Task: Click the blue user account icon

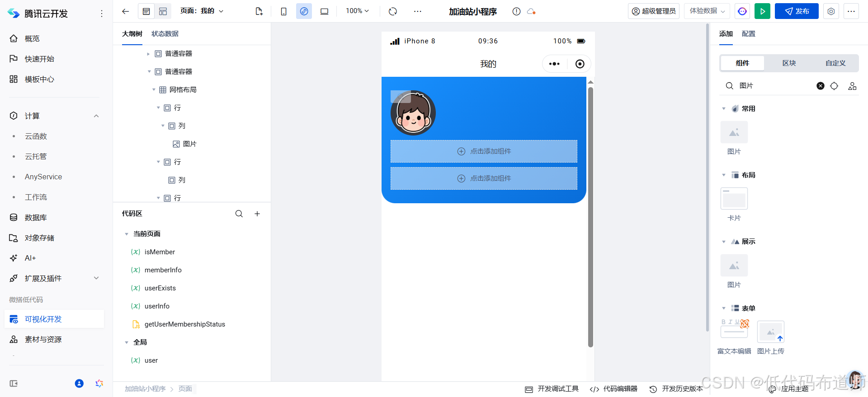Action: point(79,383)
